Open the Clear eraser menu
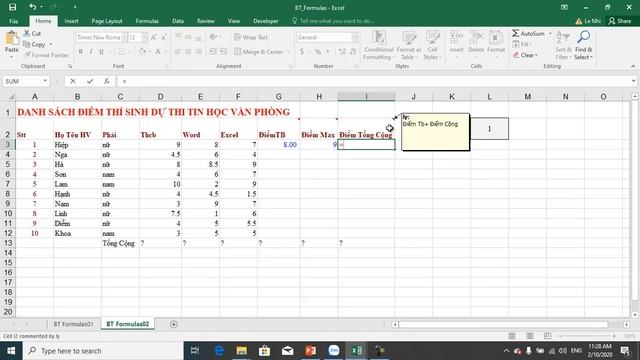This screenshot has width=640, height=360. 525,55
